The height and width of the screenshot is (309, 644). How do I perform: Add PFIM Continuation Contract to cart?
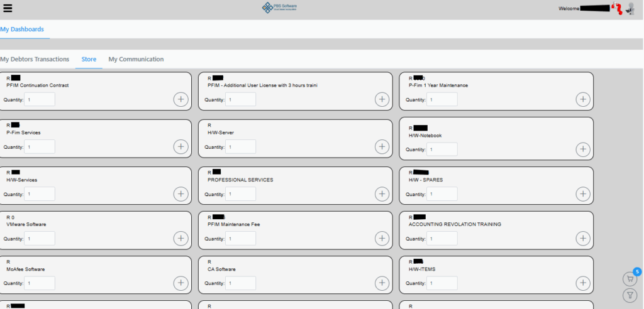pyautogui.click(x=180, y=99)
